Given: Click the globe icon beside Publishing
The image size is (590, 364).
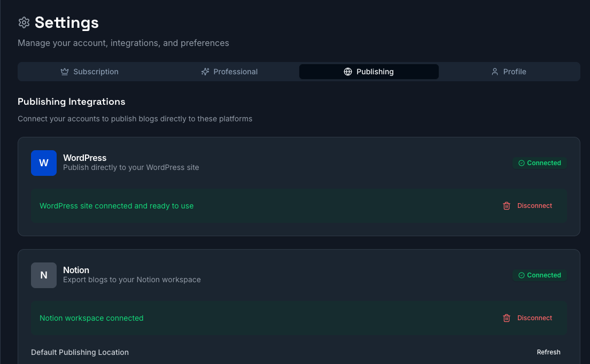Looking at the screenshot, I should point(348,72).
